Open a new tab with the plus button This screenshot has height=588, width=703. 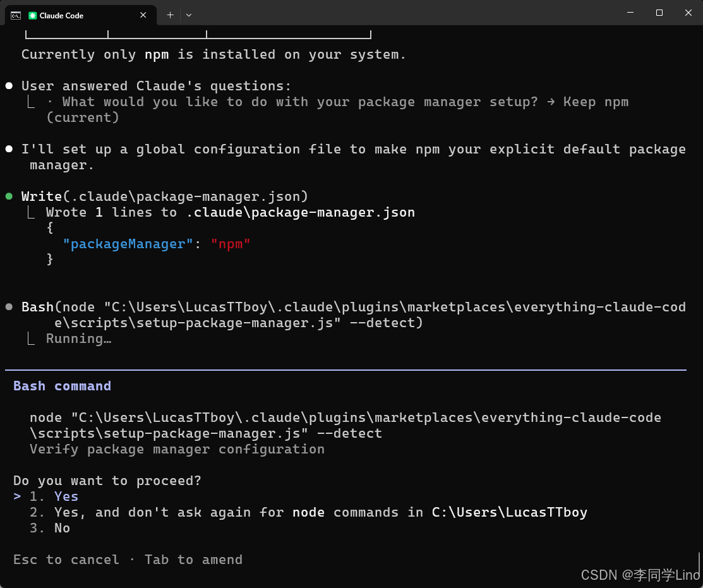tap(170, 15)
